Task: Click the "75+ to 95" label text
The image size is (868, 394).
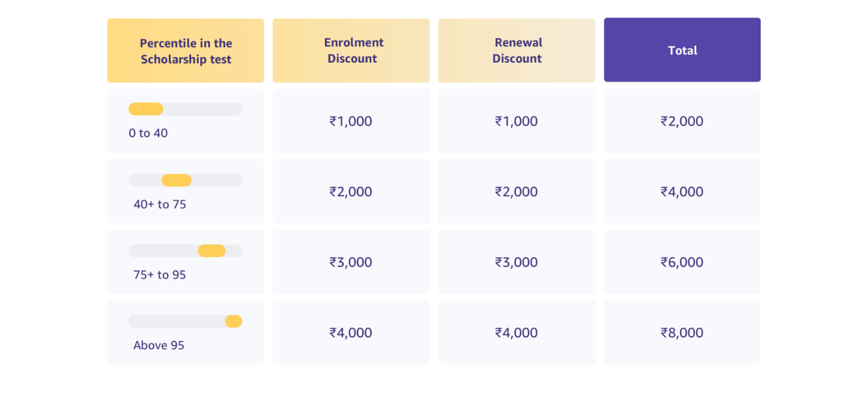Action: pos(160,275)
